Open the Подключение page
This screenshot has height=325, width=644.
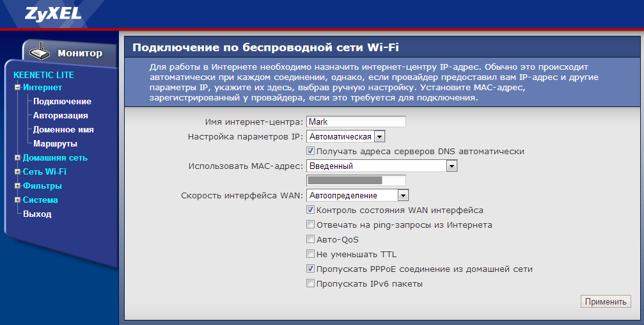pyautogui.click(x=62, y=101)
